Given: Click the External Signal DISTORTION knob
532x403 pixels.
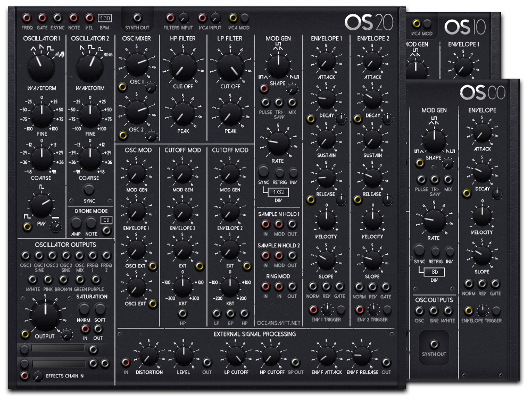Looking at the screenshot, I should coord(149,356).
